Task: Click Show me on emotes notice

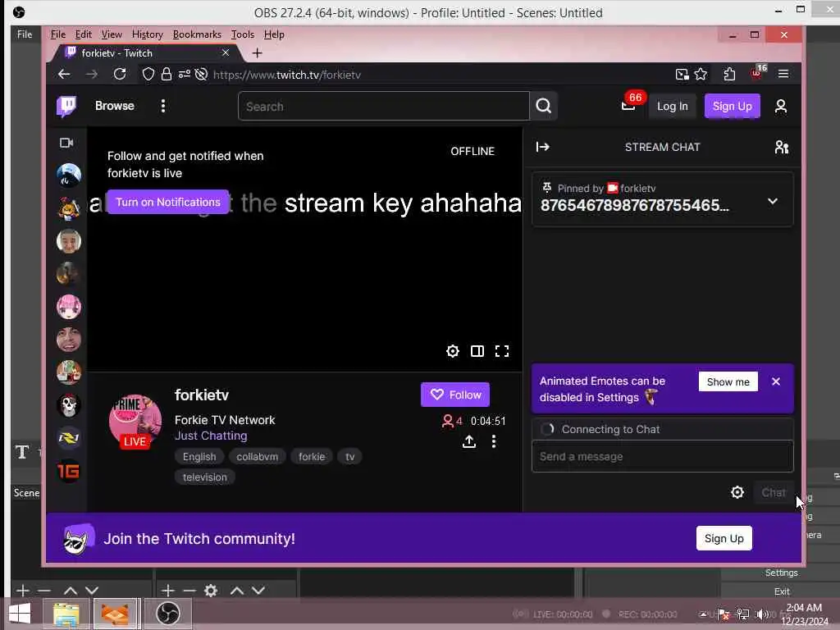Action: point(728,382)
